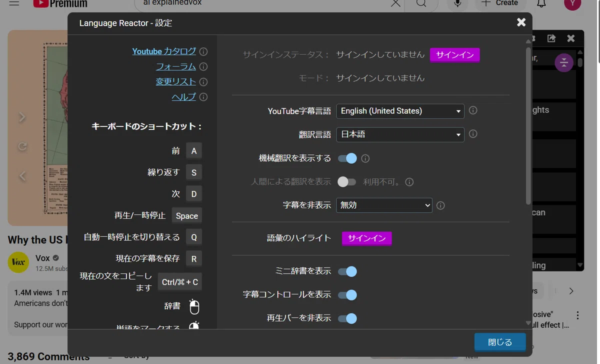Open 字幕を非表示 dropdown showing 無効

tap(384, 205)
